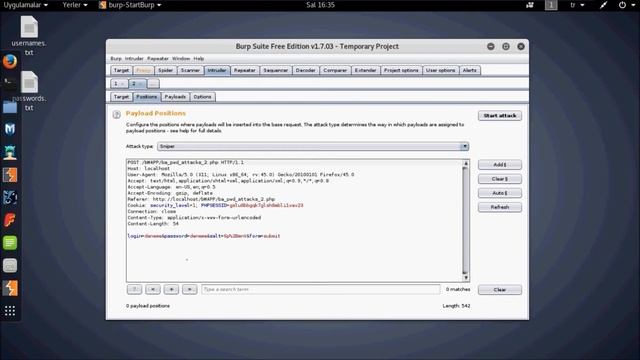Open the green notes app in the dock
This screenshot has width=640, height=360.
[x=10, y=243]
